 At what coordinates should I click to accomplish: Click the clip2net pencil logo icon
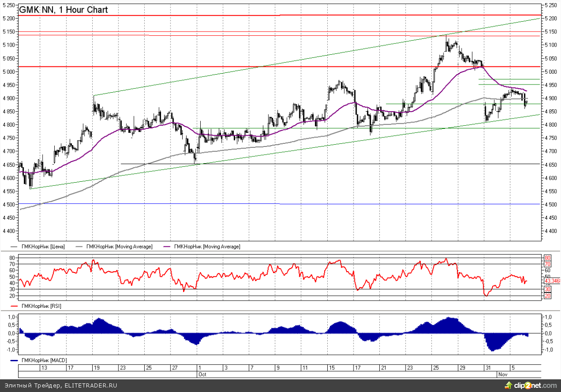click(511, 385)
